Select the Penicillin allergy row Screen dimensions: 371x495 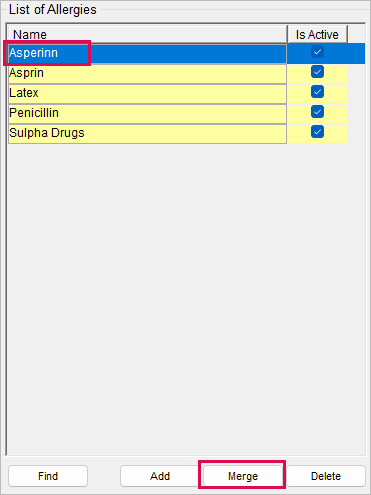pos(147,113)
